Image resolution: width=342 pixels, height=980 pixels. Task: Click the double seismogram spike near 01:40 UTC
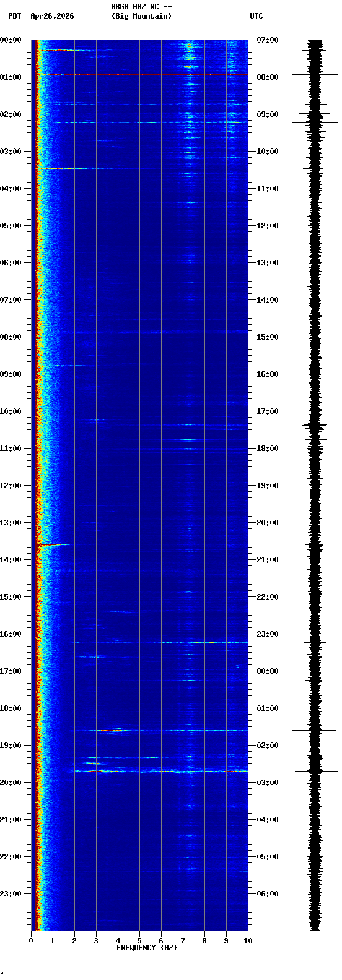click(x=315, y=732)
